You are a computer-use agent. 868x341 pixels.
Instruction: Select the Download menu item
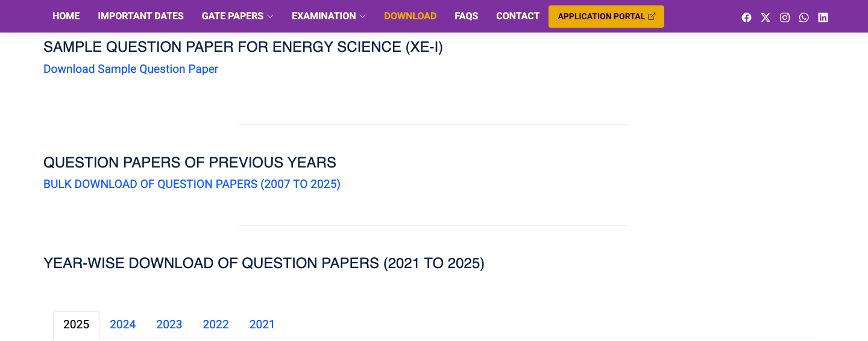pos(410,16)
